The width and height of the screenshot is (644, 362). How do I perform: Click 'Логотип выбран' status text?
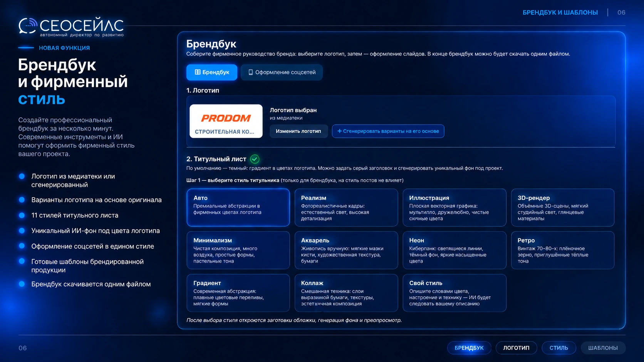[x=293, y=110]
